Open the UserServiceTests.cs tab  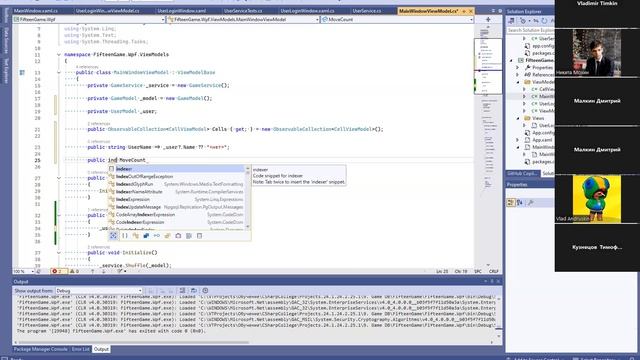[x=243, y=11]
